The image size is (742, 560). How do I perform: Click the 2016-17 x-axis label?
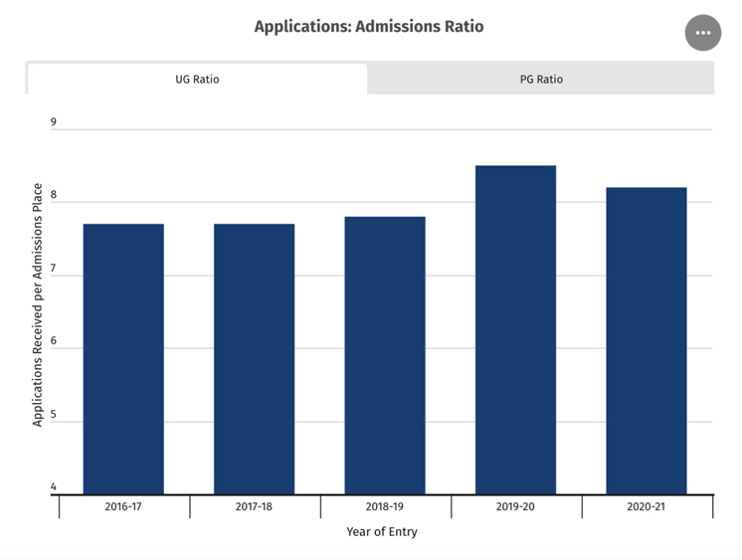point(123,507)
